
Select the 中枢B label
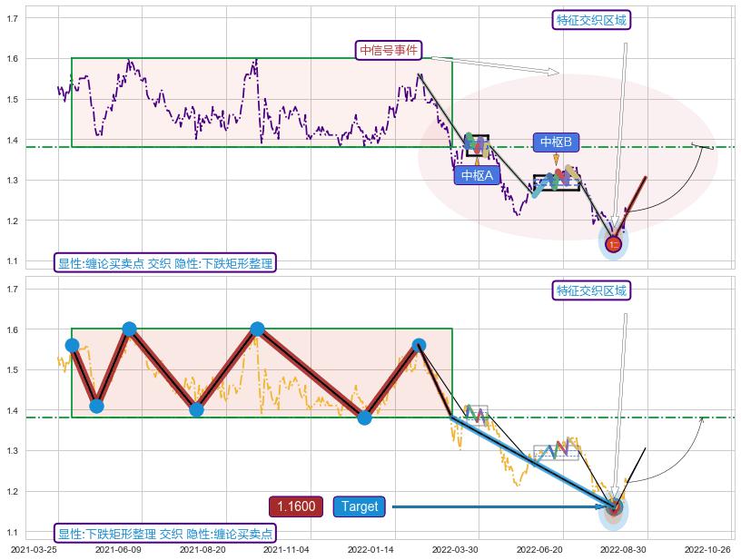[556, 142]
